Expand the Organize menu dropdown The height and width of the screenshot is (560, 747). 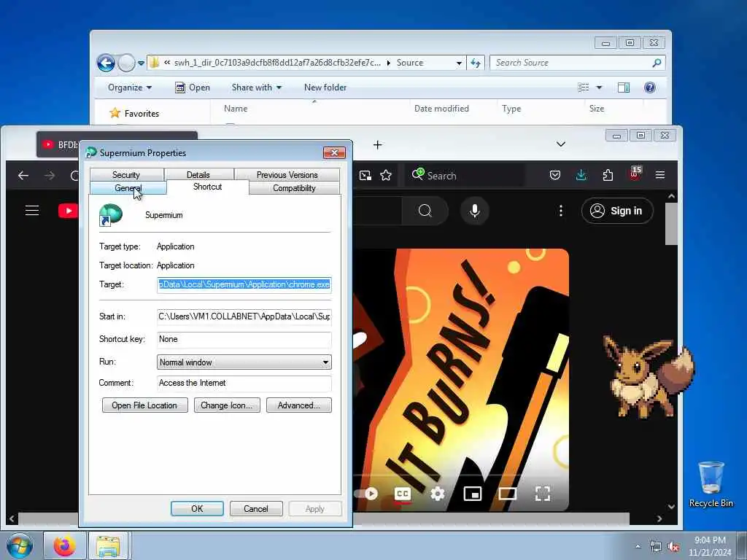[x=130, y=87]
